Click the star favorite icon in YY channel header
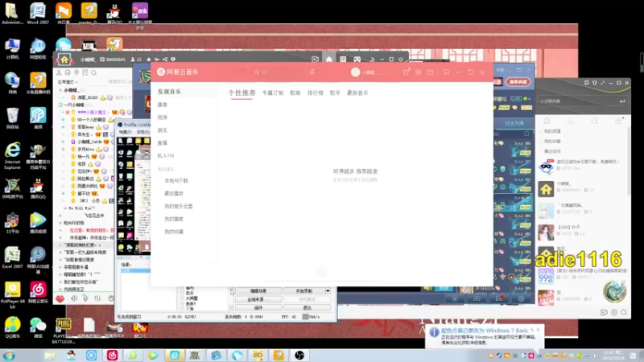Screen dimensions: 644x362 click(149, 60)
